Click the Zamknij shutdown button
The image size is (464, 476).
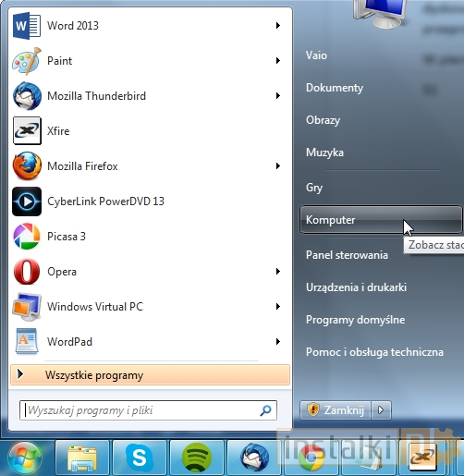click(336, 410)
